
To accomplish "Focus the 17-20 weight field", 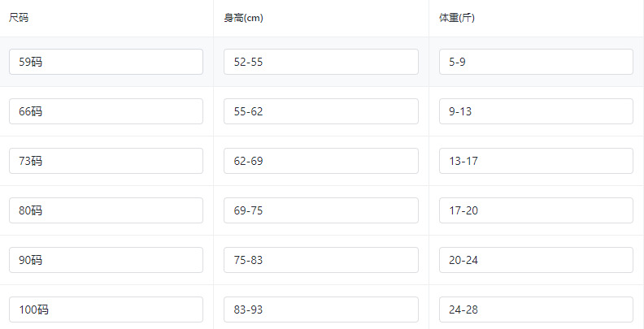I will coord(536,210).
